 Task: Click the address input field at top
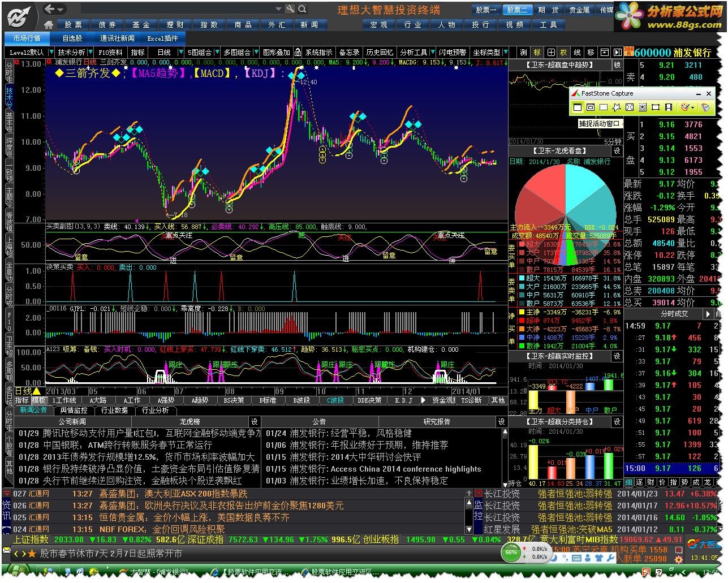[178, 9]
